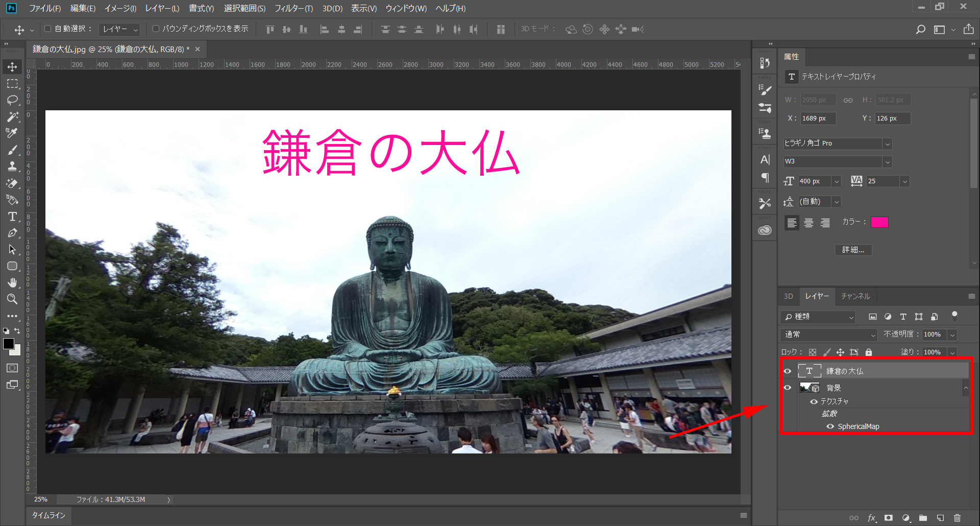Click the X position input field
This screenshot has height=526, width=980.
click(817, 118)
